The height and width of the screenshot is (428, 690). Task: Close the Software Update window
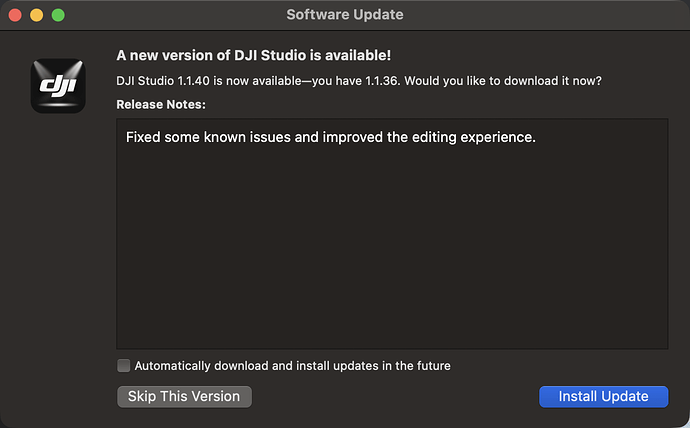(15, 15)
